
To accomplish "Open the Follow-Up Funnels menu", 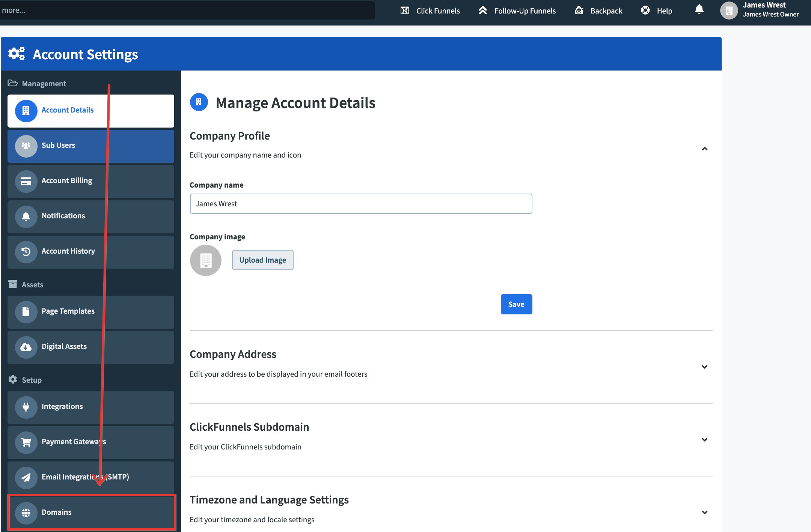I will click(x=517, y=11).
